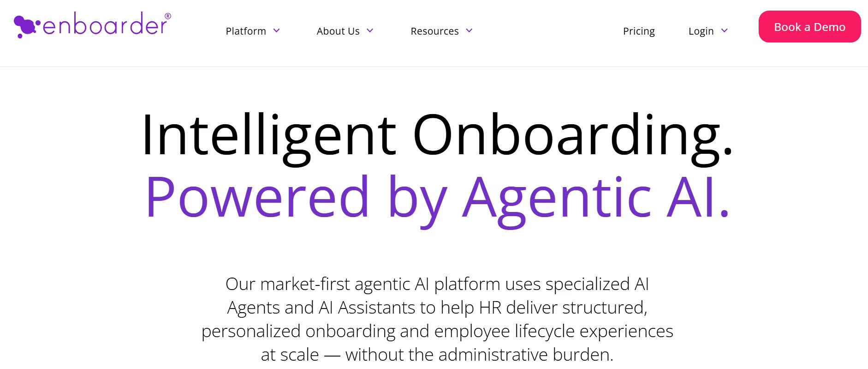Open the Resources menu
The height and width of the screenshot is (369, 868).
(x=434, y=31)
